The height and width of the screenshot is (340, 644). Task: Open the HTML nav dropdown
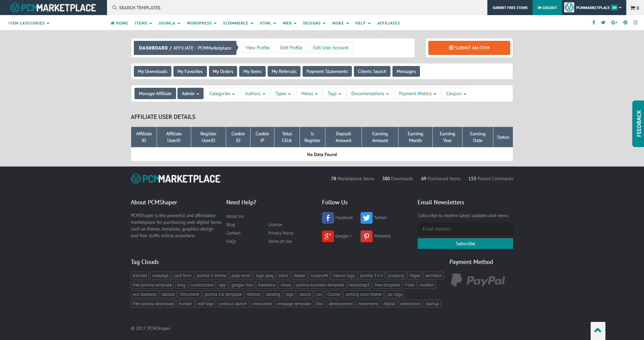268,23
